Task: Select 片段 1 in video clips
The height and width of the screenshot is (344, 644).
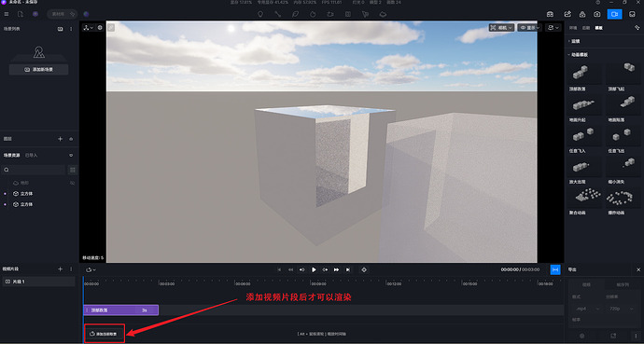Action: (38, 282)
